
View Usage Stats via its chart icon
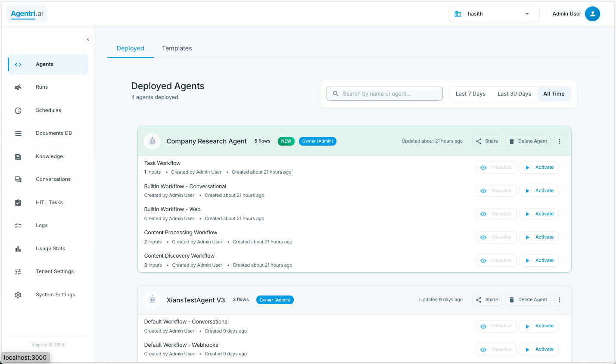click(18, 249)
